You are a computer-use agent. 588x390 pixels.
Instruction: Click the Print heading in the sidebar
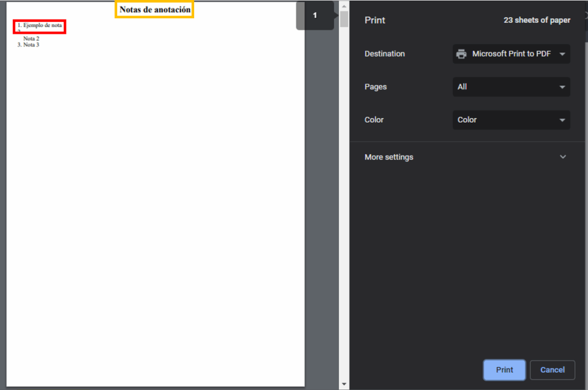[374, 20]
